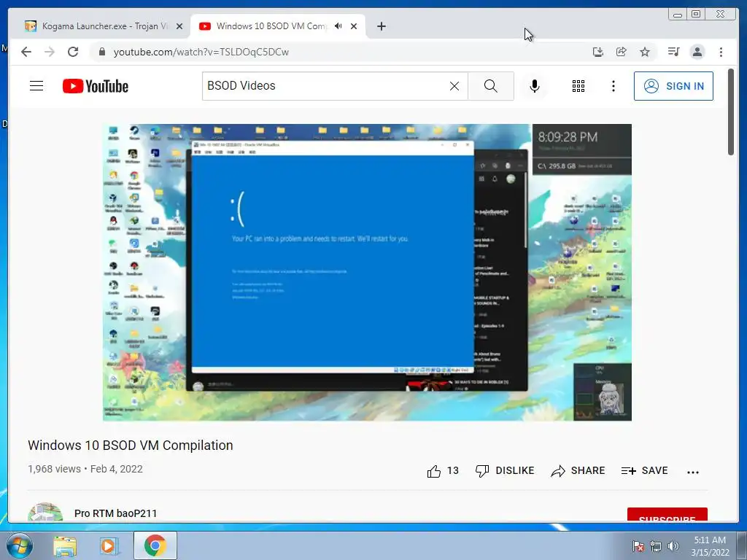
Task: Open a new browser tab
Action: (x=381, y=26)
